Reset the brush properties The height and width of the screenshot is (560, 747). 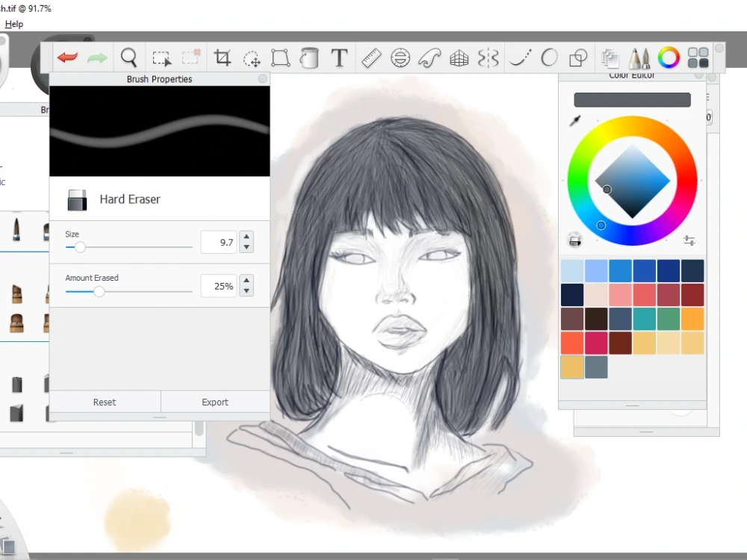tap(105, 402)
